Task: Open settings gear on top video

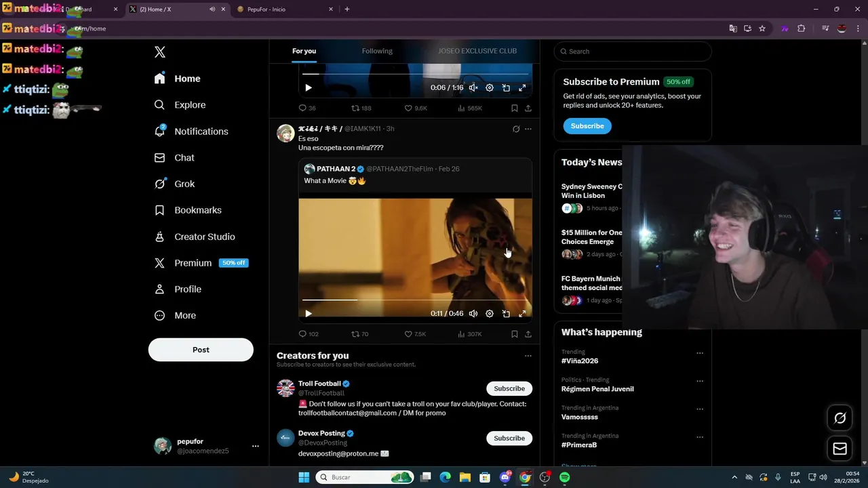Action: (x=490, y=88)
